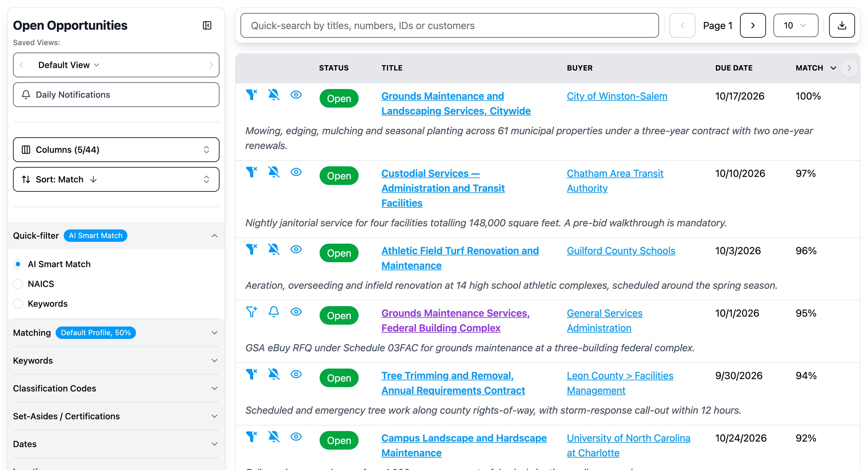
Task: Click the DUE DATE column header
Action: coord(734,68)
